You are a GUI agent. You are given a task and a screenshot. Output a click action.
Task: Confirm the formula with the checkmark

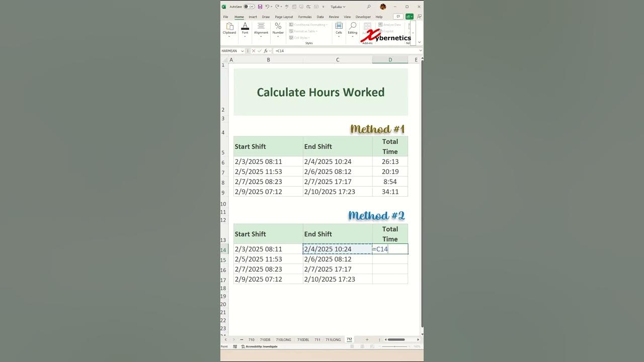[x=260, y=51]
